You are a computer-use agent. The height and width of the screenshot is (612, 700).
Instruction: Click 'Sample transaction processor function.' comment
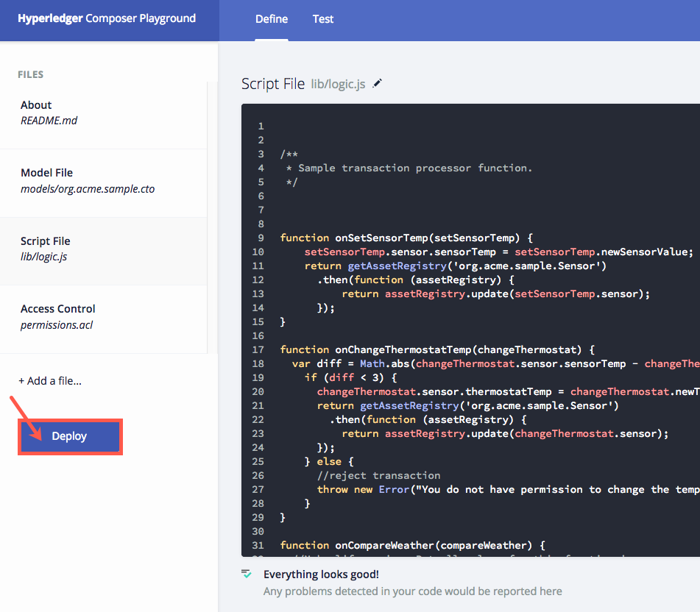coord(414,168)
